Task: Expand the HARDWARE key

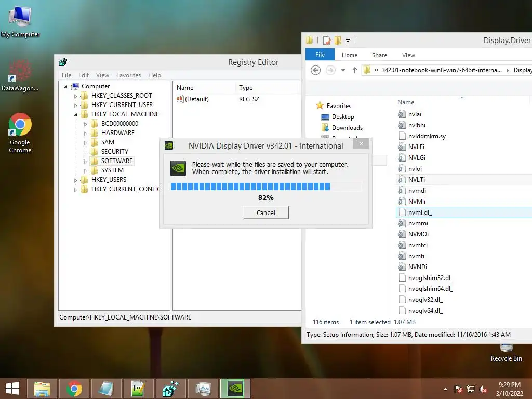Action: click(x=85, y=134)
